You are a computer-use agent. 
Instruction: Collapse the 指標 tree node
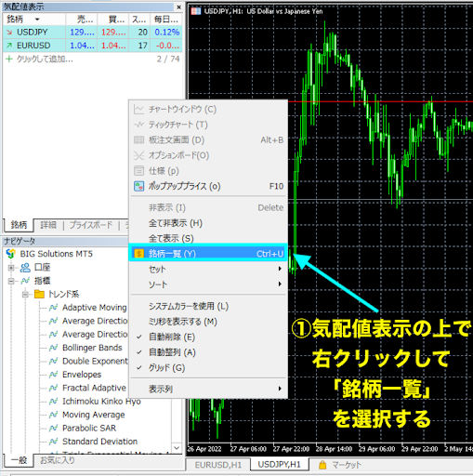[x=11, y=281]
